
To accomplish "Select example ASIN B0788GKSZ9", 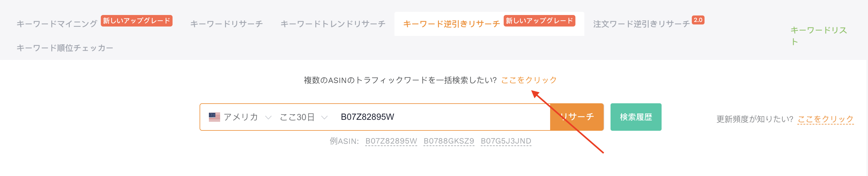I will coord(449,141).
